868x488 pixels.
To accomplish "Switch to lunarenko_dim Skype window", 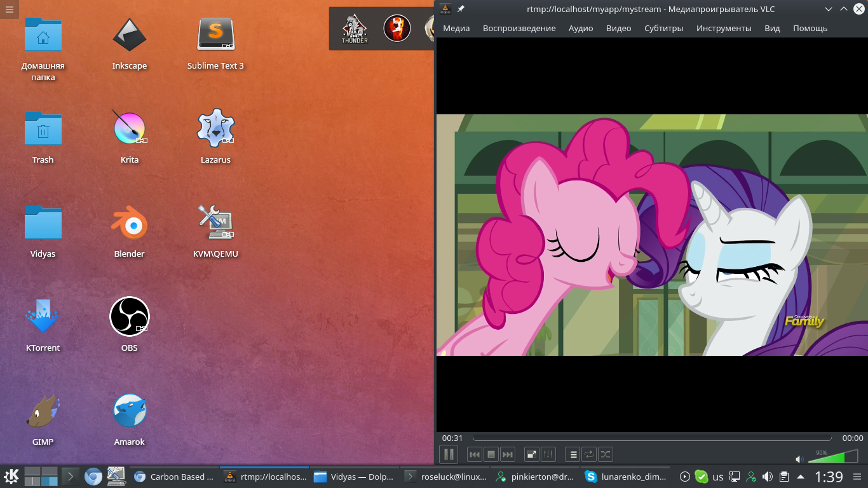I will tap(626, 477).
